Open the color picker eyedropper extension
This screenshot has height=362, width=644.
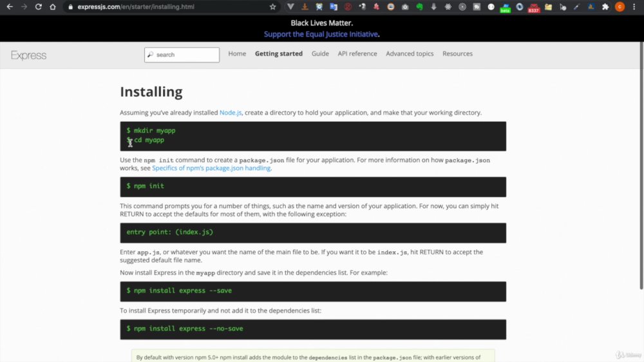576,6
